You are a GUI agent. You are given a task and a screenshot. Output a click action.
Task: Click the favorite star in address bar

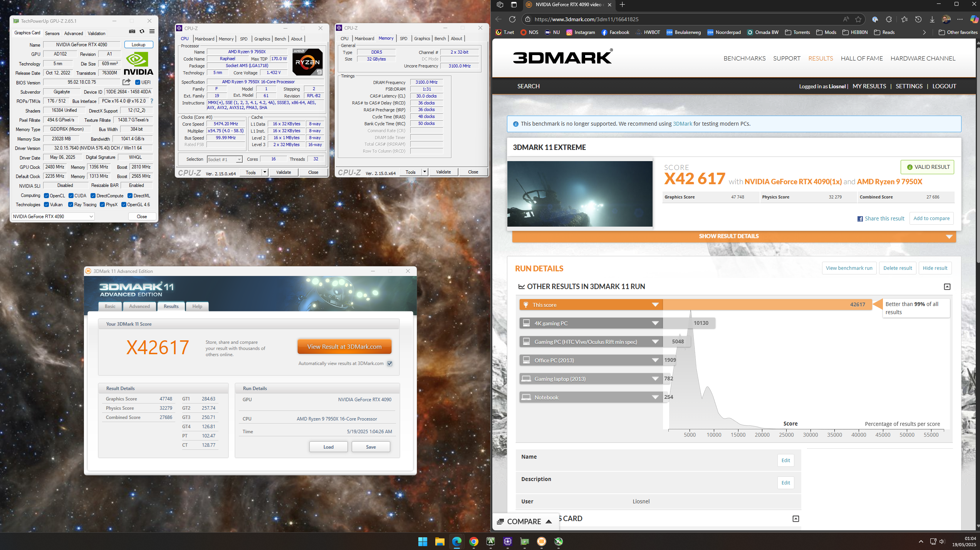(x=858, y=19)
